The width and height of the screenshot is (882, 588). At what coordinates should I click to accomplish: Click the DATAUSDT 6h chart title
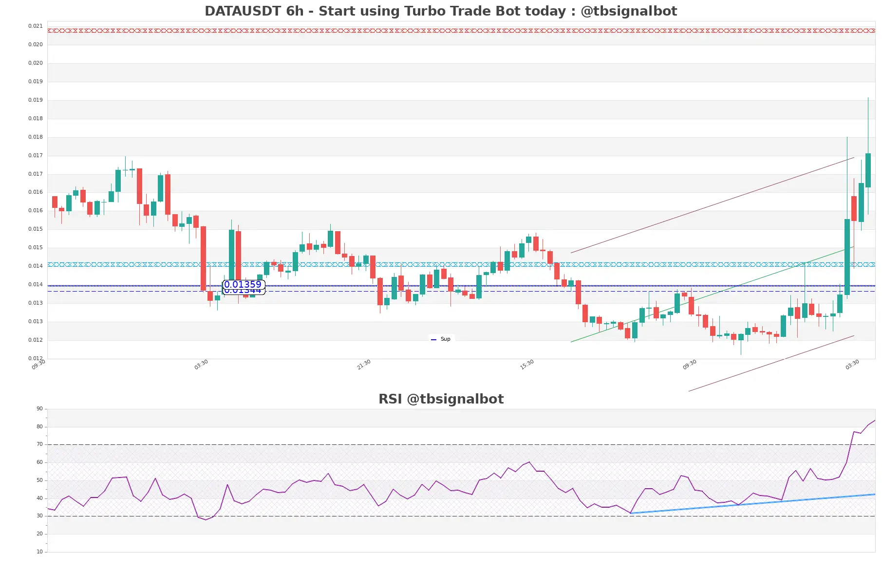coord(441,11)
